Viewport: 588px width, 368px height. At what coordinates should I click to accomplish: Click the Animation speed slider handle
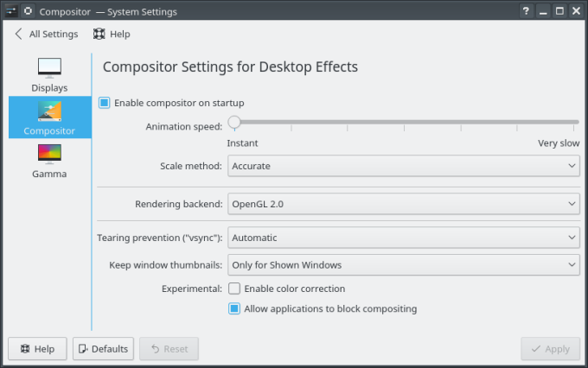(234, 122)
